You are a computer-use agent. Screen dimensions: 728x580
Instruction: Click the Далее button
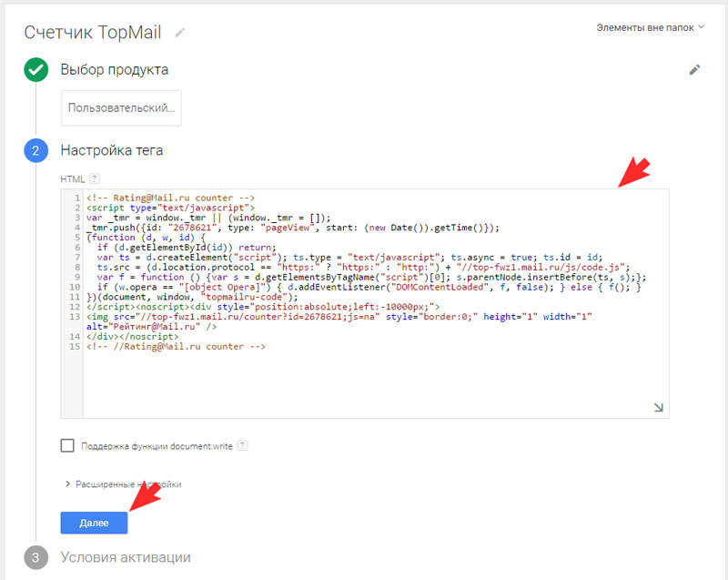point(94,523)
